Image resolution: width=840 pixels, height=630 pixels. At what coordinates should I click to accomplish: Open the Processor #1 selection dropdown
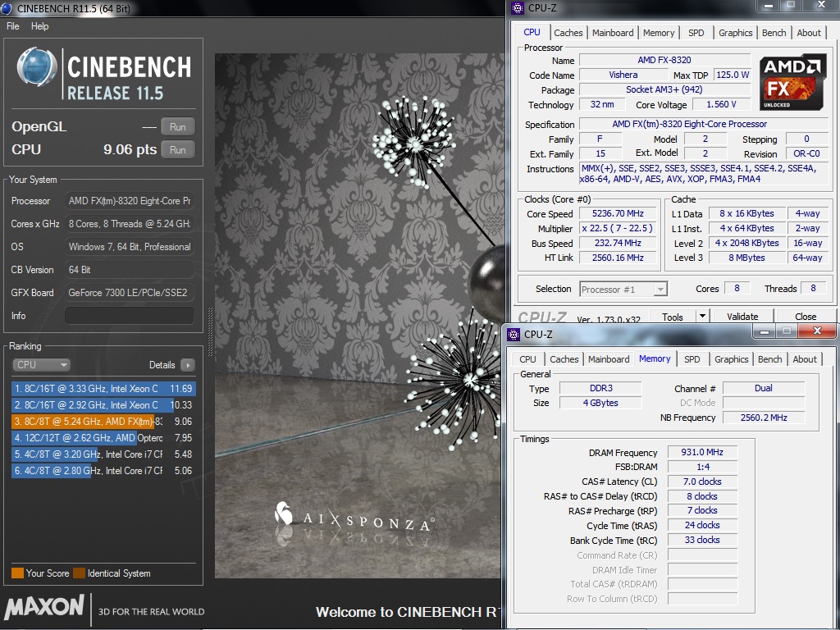pos(623,290)
